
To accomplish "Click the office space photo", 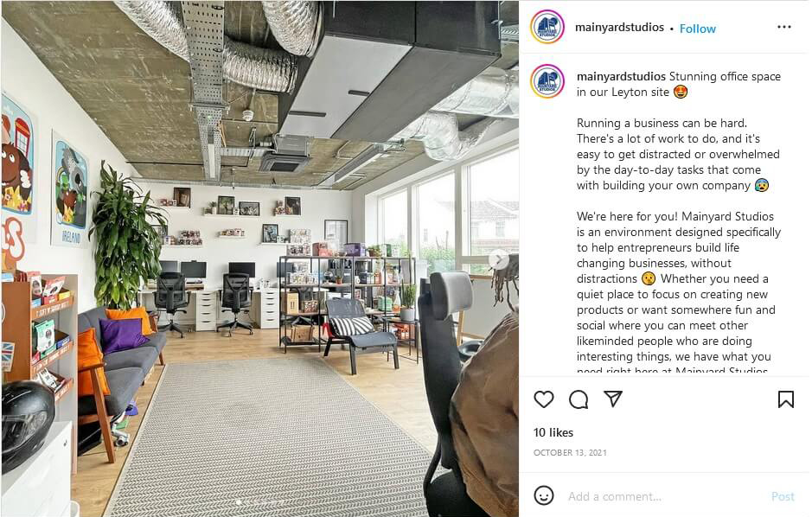I will (x=260, y=258).
